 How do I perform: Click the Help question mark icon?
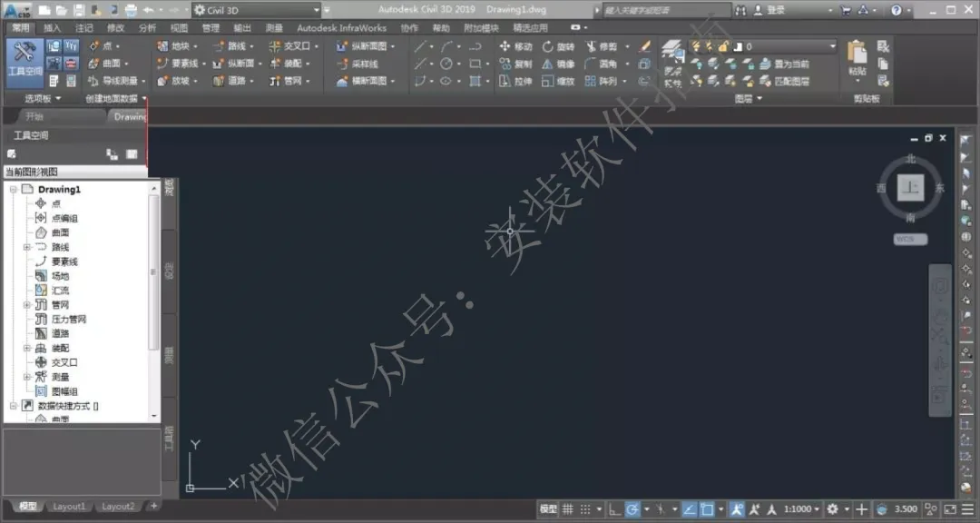(897, 10)
